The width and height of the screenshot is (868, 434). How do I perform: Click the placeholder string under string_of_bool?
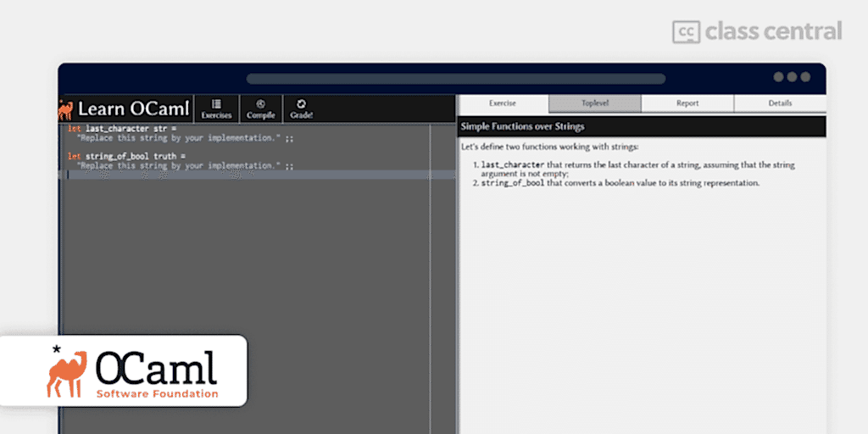tap(185, 165)
